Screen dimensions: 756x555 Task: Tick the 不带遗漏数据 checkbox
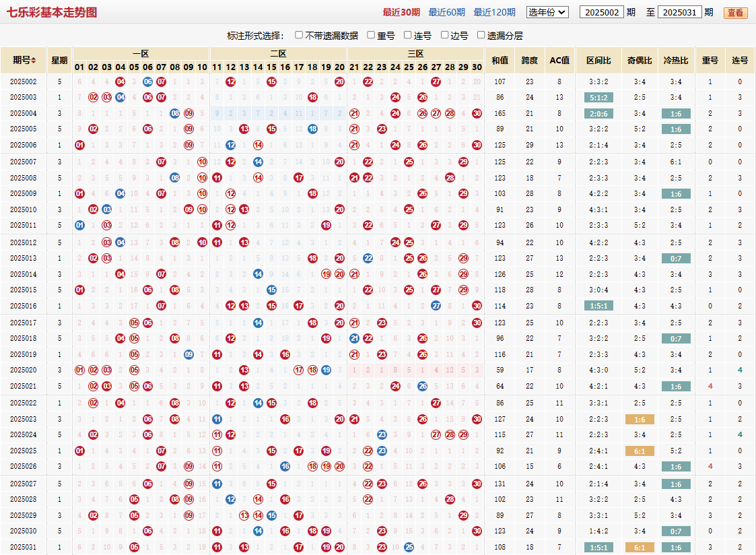point(299,35)
